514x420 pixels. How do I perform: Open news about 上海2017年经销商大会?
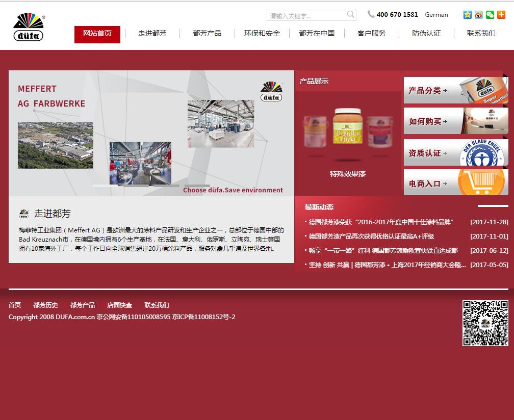(x=387, y=265)
